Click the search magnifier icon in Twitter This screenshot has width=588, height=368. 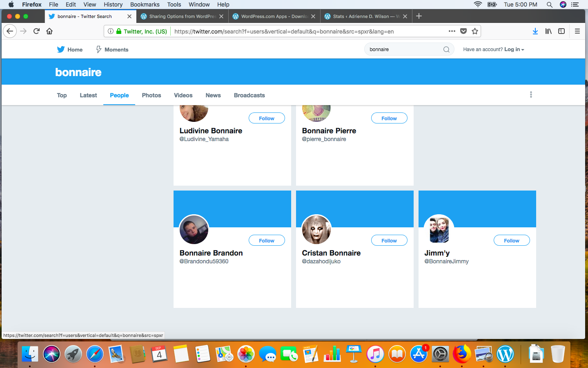click(446, 49)
